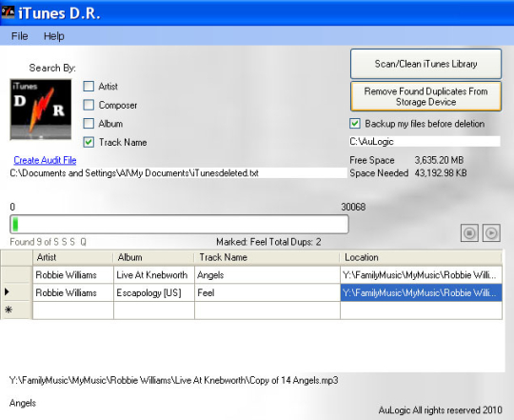The image size is (514, 420).
Task: Sort by the Artist column header
Action: (72, 257)
